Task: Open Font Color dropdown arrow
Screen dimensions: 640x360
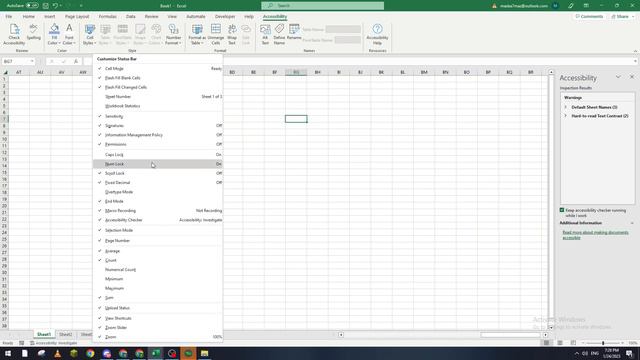Action: pyautogui.click(x=75, y=43)
